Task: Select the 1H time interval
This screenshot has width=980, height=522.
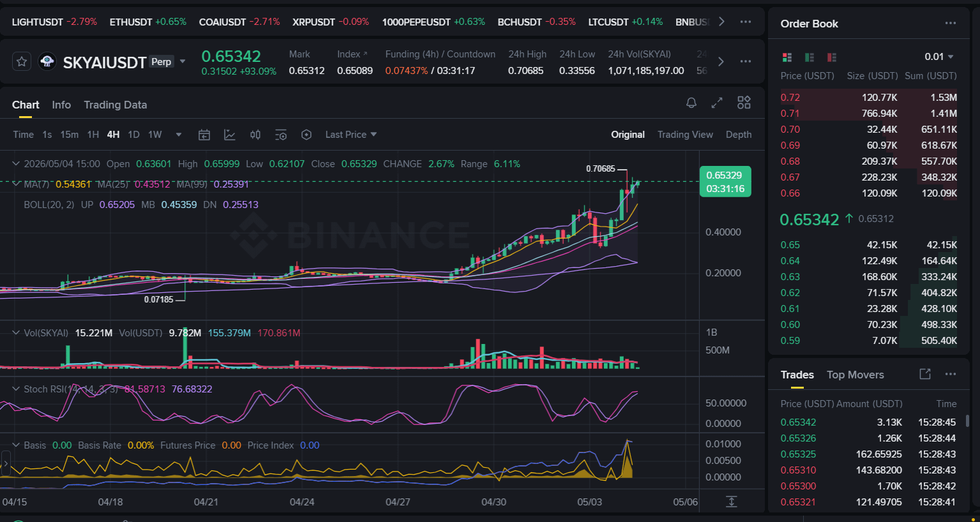Action: (x=93, y=135)
